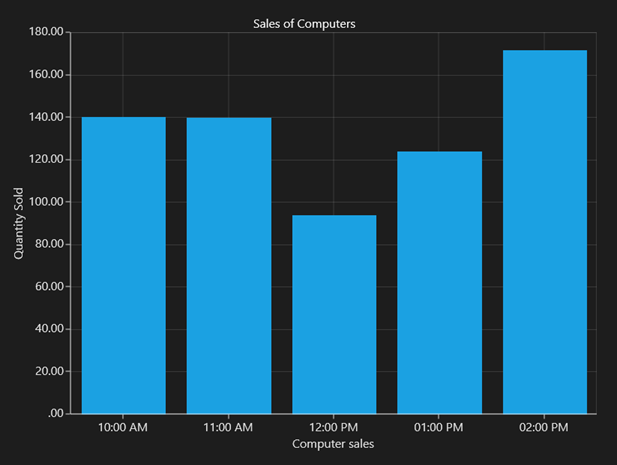Select the 11:00 AM bar
The image size is (617, 465).
tap(229, 266)
